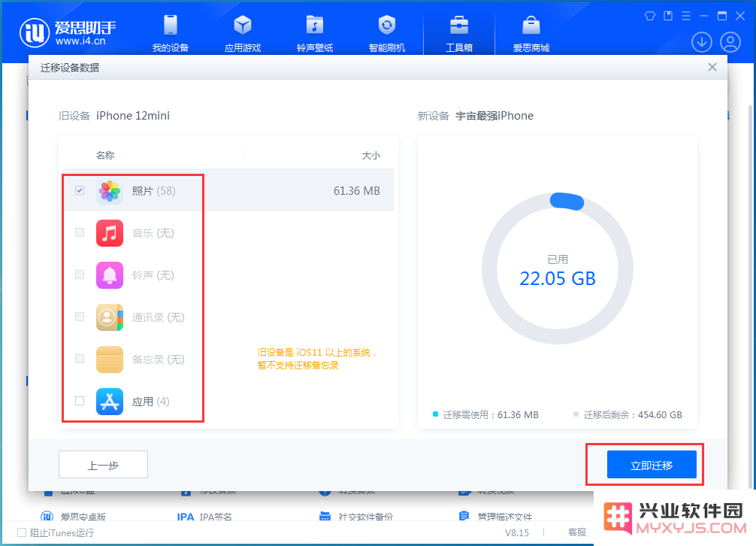Click the 名称 column header
The height and width of the screenshot is (546, 756).
tap(105, 156)
